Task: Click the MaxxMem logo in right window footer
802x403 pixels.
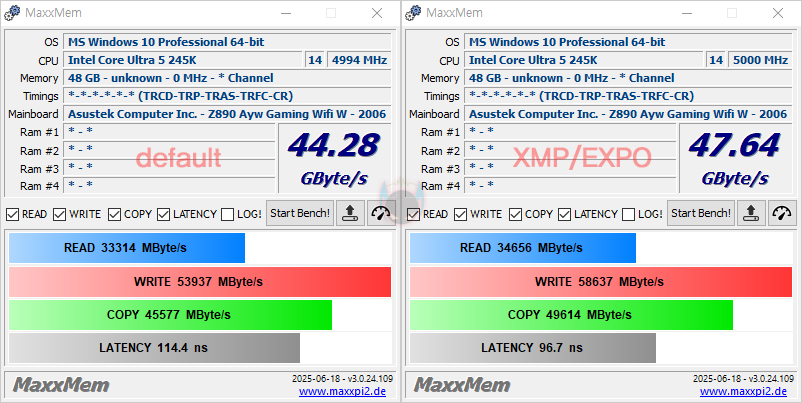Action: click(462, 385)
